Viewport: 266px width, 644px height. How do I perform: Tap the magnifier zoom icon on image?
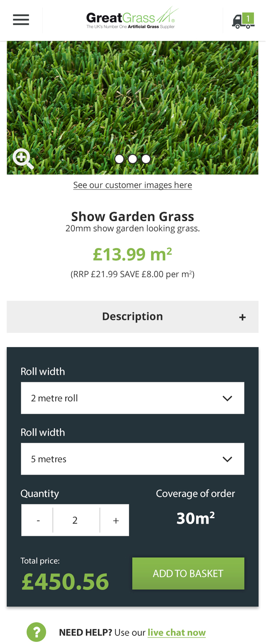23,158
